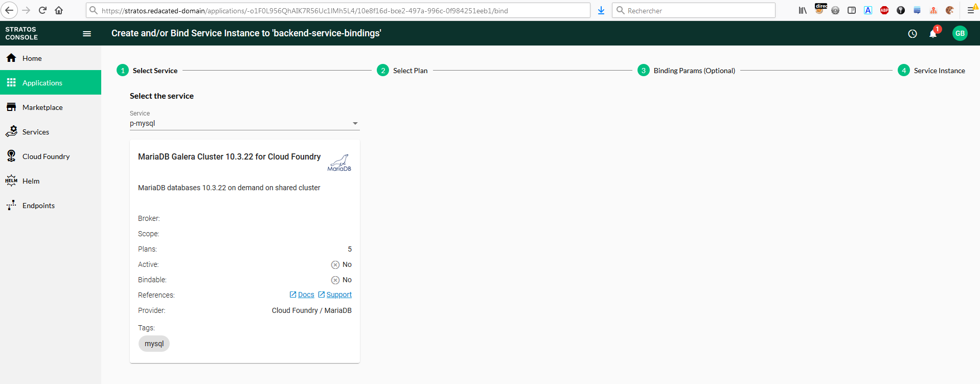The width and height of the screenshot is (980, 384).
Task: Click step 3 Binding Params (Optional)
Action: (x=687, y=71)
